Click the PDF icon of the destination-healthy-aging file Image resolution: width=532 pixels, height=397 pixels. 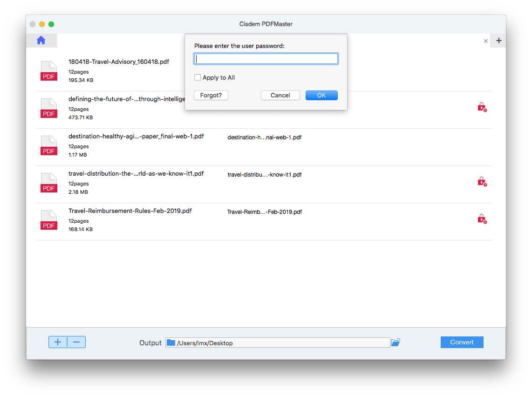(49, 145)
